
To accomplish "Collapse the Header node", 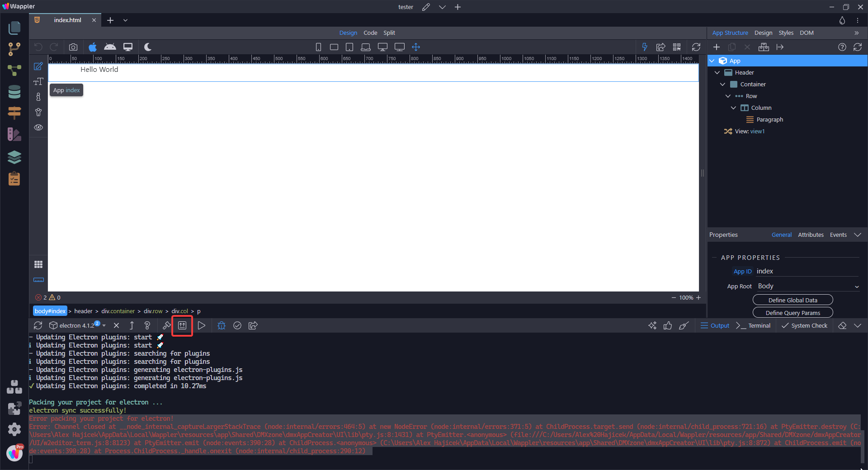I will [717, 73].
